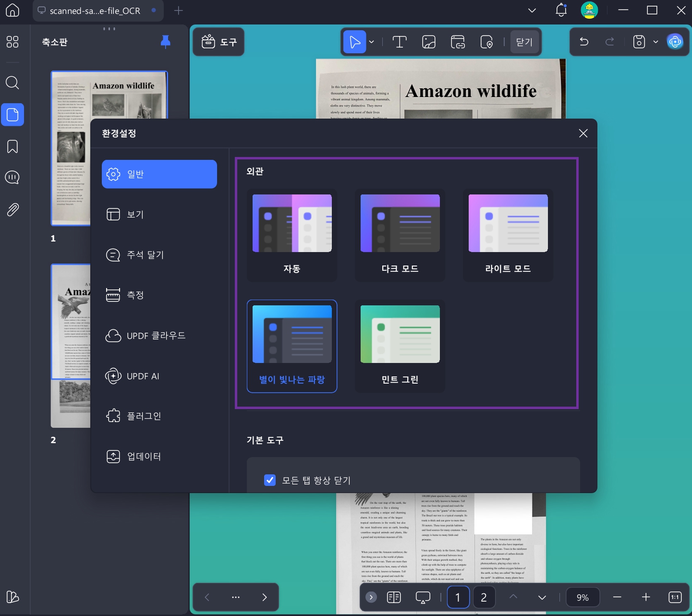Viewport: 692px width, 616px height.
Task: Open the attachments panel paperclip icon
Action: click(12, 210)
